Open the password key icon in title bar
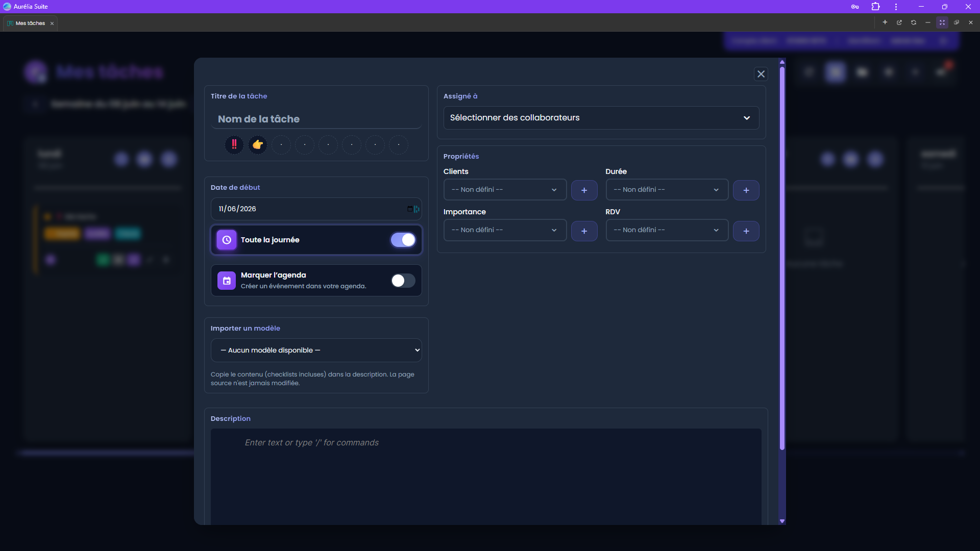 pos(855,7)
